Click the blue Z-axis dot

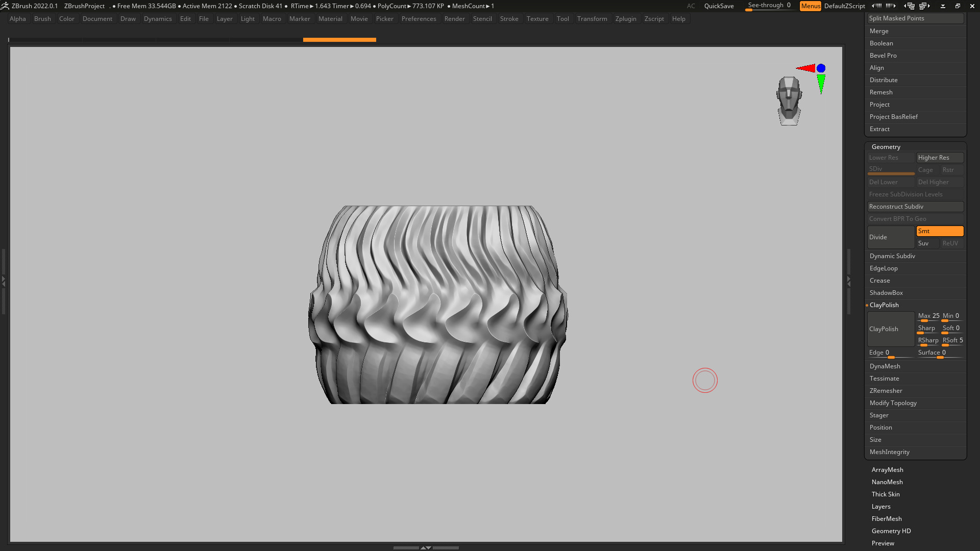(x=821, y=68)
